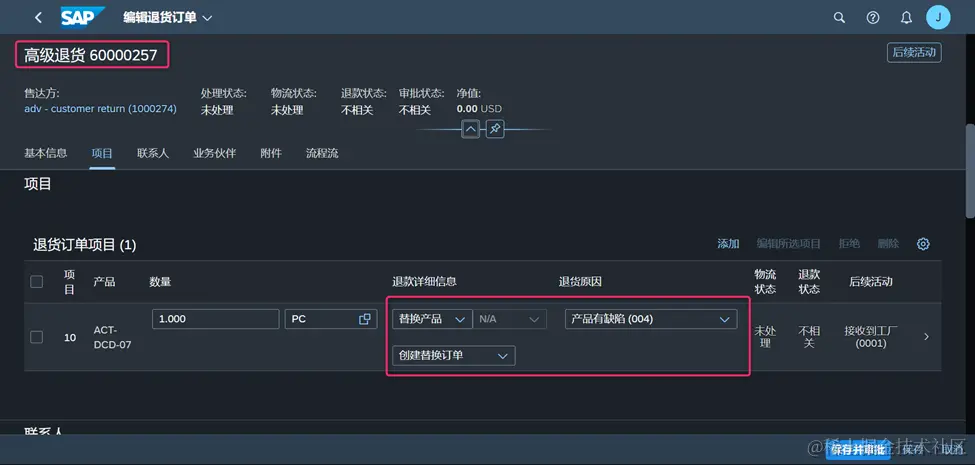Open the user avatar J
The height and width of the screenshot is (465, 975).
coord(938,17)
